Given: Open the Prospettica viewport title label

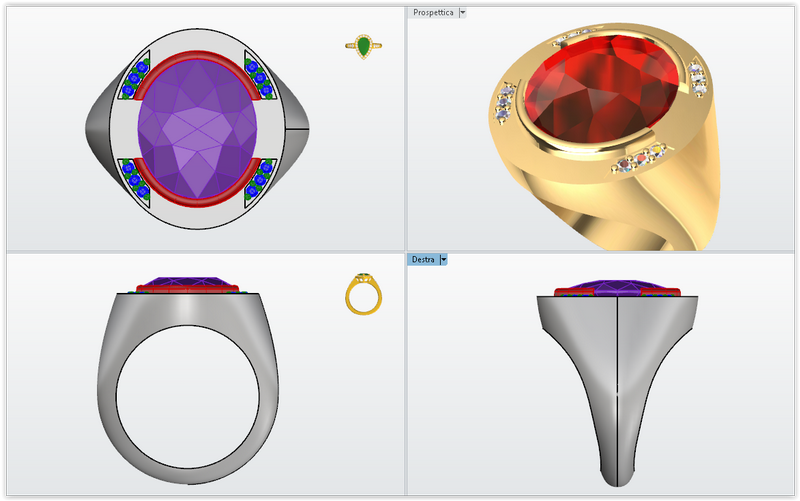Looking at the screenshot, I should coord(433,13).
